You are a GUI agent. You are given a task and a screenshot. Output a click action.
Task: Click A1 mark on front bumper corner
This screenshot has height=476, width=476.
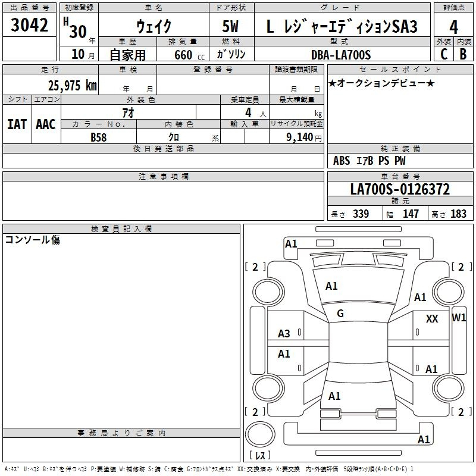coord(291,244)
